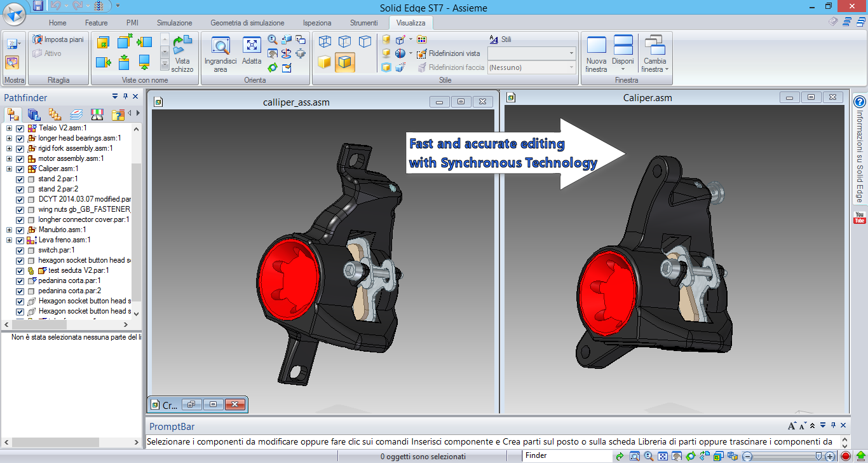Toggle checkbox for rigid fork assembly.asm:1
The height and width of the screenshot is (463, 868).
pyautogui.click(x=20, y=148)
